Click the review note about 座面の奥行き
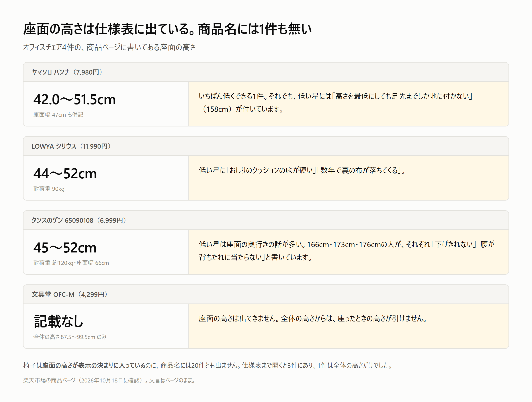 tap(346, 251)
